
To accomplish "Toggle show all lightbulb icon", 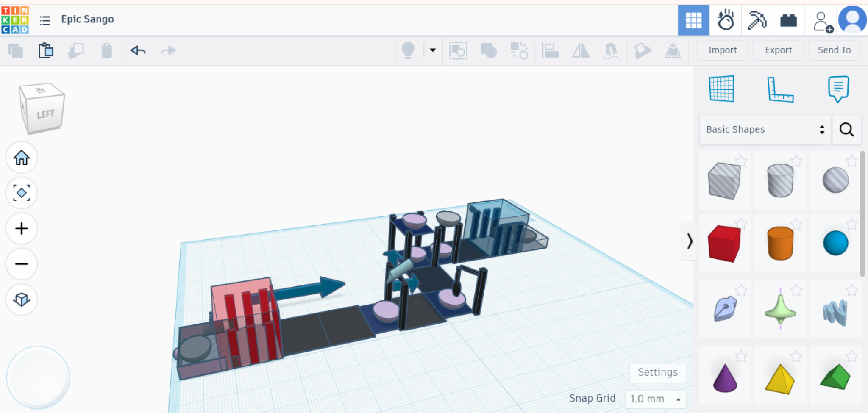I will click(x=408, y=50).
